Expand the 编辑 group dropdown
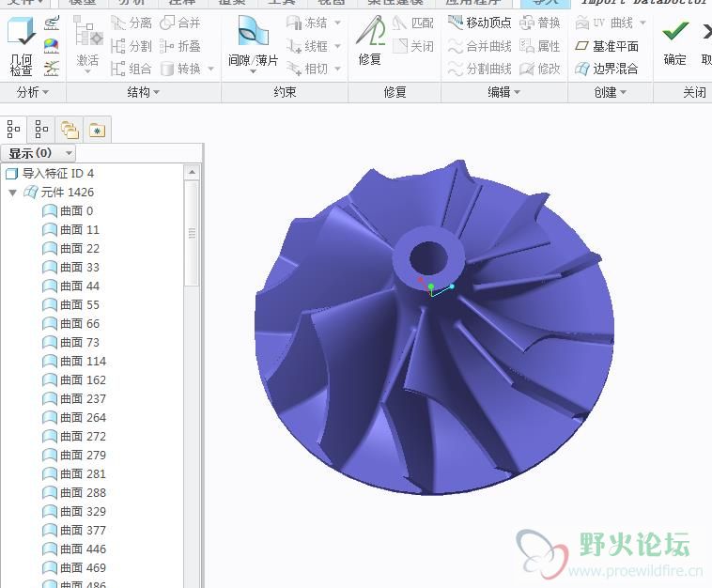Screen dimensions: 712x588 [504, 93]
